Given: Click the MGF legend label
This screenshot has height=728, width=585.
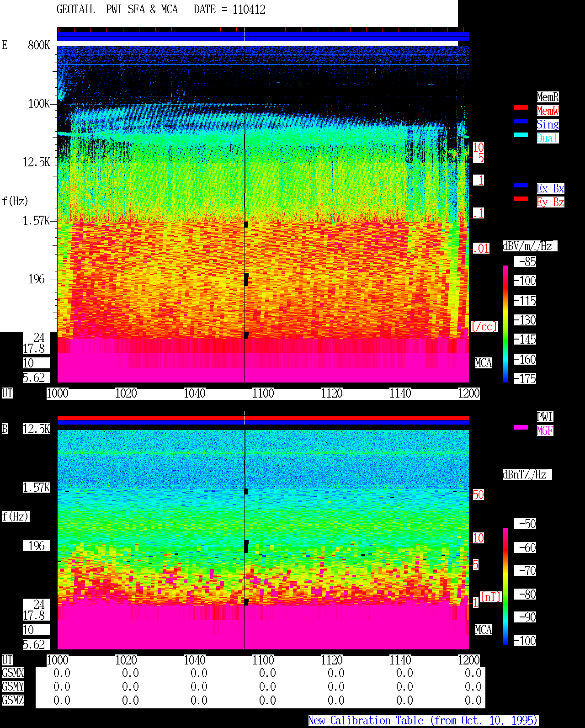Looking at the screenshot, I should point(545,430).
